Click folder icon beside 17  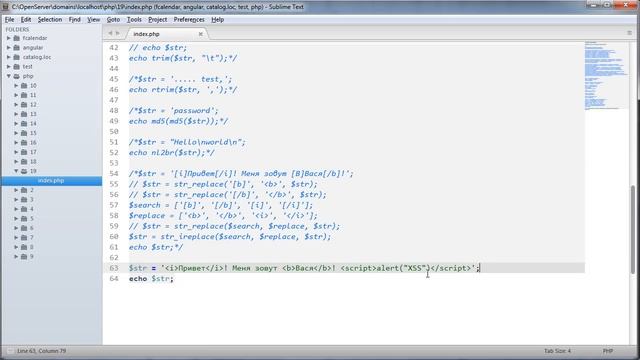24,152
